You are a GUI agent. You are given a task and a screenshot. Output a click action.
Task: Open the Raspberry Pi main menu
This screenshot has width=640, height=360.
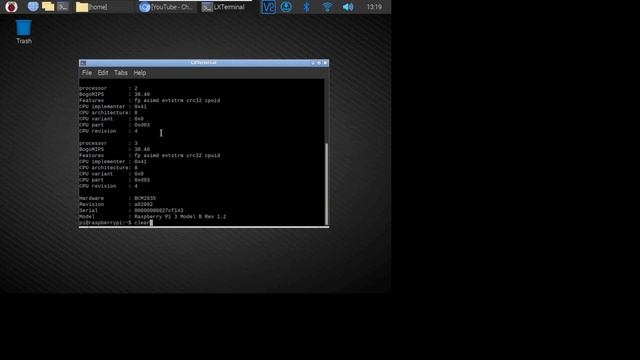pos(11,7)
